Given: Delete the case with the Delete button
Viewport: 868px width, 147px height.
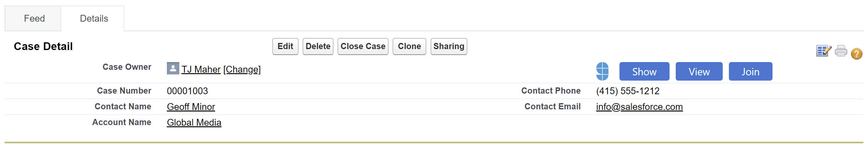Looking at the screenshot, I should [318, 46].
